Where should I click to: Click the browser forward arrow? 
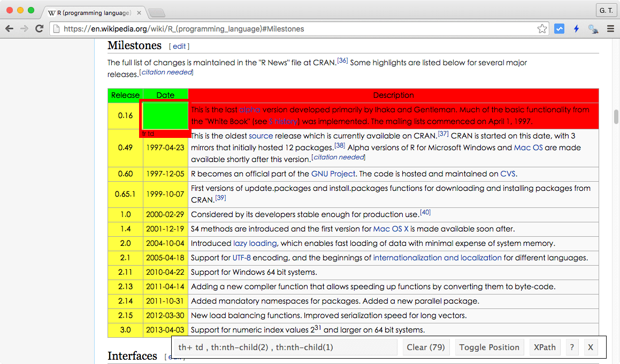(24, 29)
